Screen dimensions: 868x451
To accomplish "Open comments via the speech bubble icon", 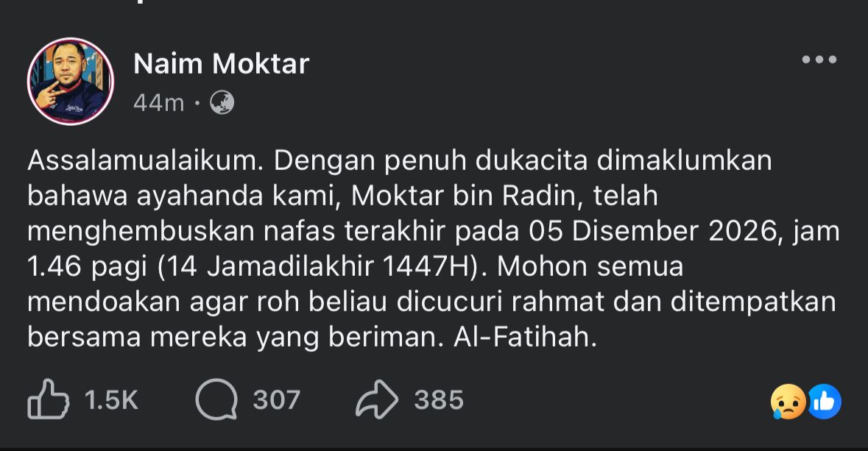I will (216, 399).
